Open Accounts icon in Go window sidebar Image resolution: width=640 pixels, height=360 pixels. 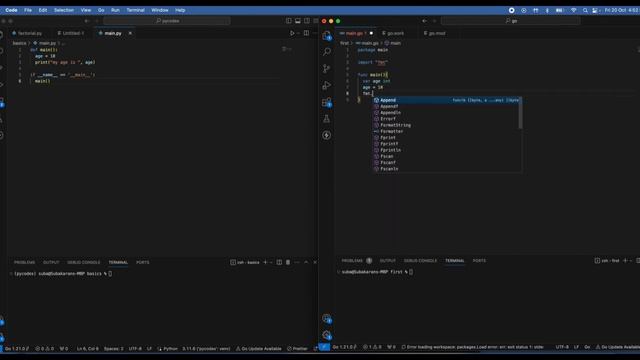327,318
